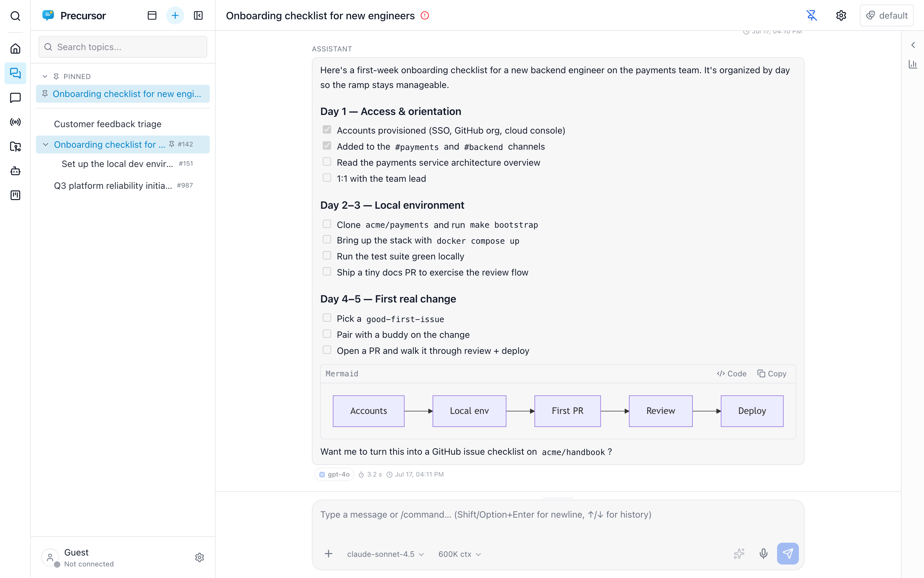Image resolution: width=924 pixels, height=578 pixels.
Task: Click the pin icon next to #142
Action: [171, 144]
